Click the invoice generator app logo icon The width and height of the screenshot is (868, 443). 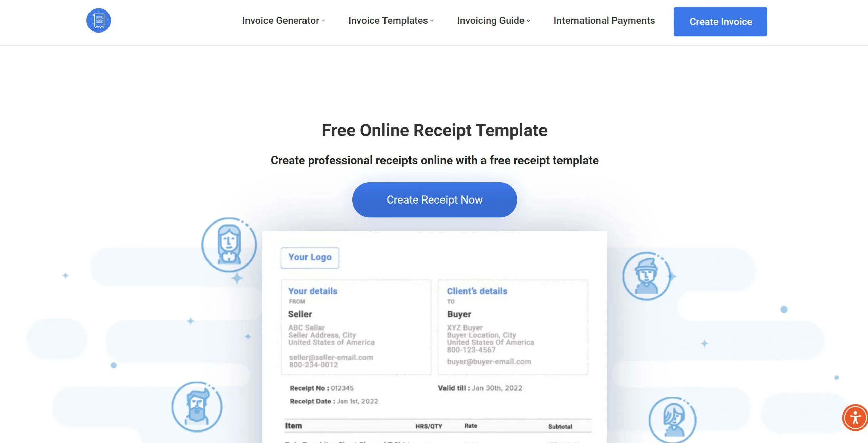click(x=98, y=20)
